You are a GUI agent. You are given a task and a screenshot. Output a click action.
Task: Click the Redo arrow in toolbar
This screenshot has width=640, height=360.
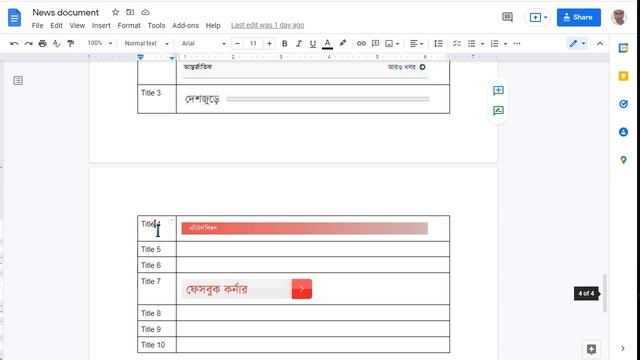point(28,43)
